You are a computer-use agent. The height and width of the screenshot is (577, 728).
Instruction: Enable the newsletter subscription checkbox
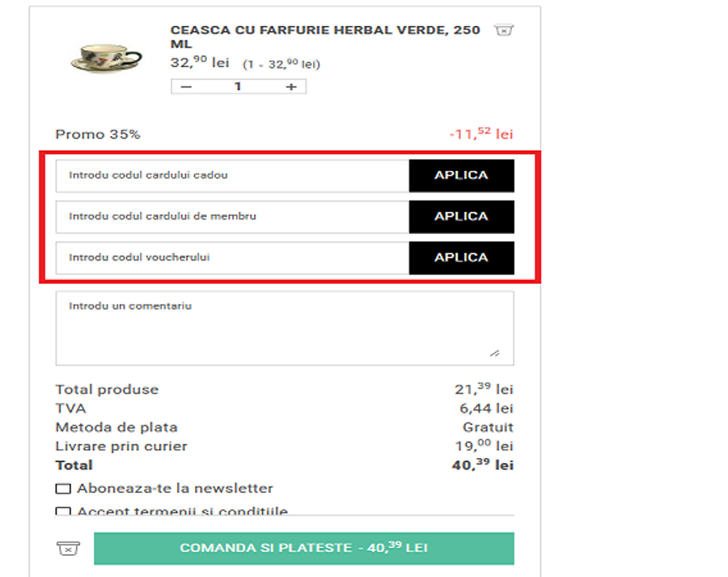tap(63, 489)
